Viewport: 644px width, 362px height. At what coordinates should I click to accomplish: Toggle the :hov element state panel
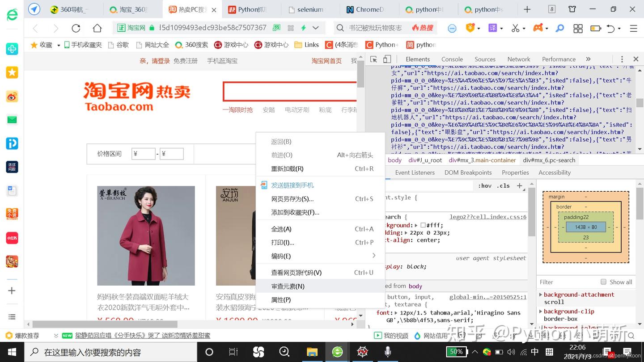484,186
